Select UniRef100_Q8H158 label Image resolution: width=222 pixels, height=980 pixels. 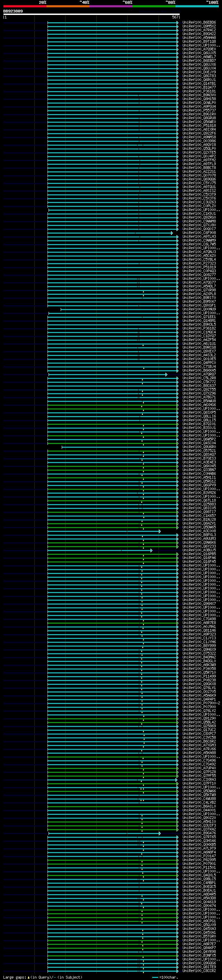(x=199, y=99)
